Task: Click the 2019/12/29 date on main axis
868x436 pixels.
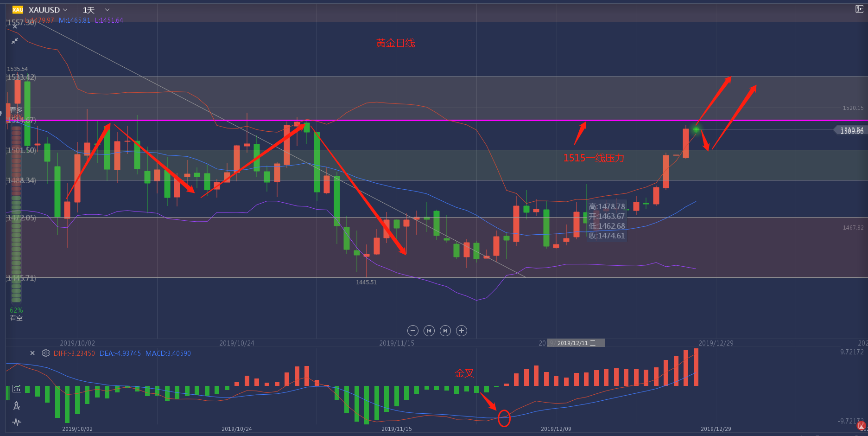Action: pos(716,343)
